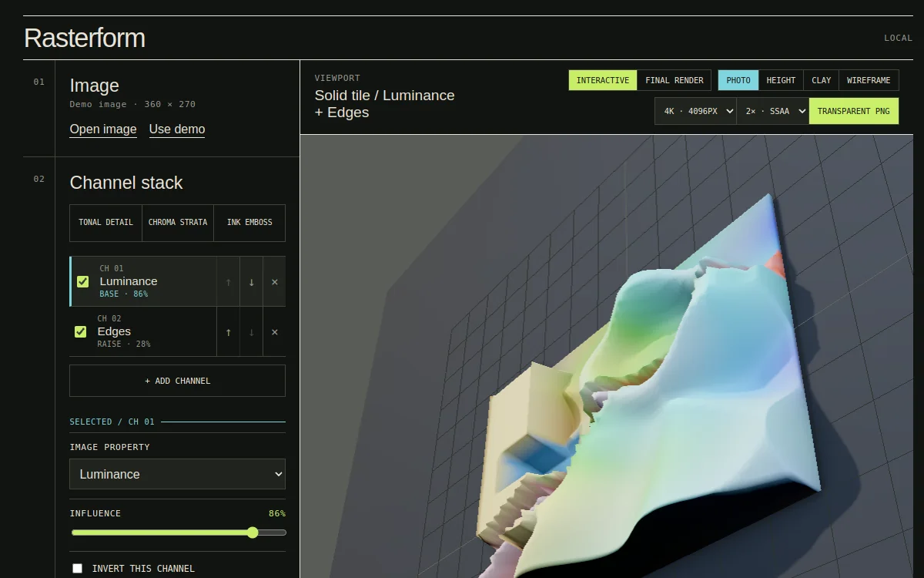Open image link
924x578 pixels.
tap(103, 129)
